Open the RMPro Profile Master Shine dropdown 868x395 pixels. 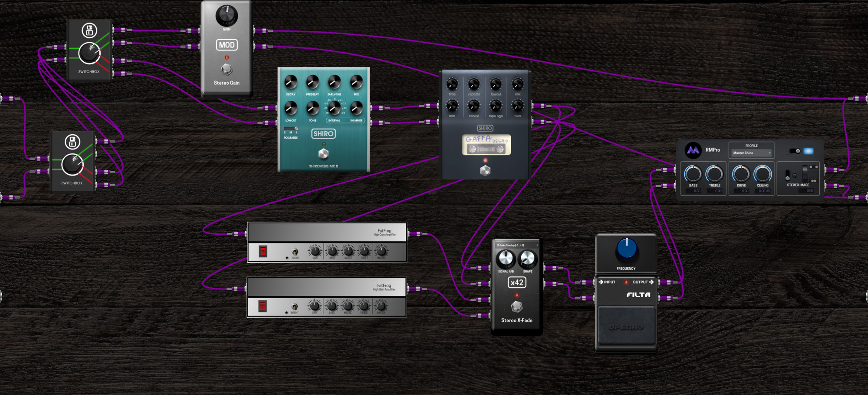tap(752, 153)
